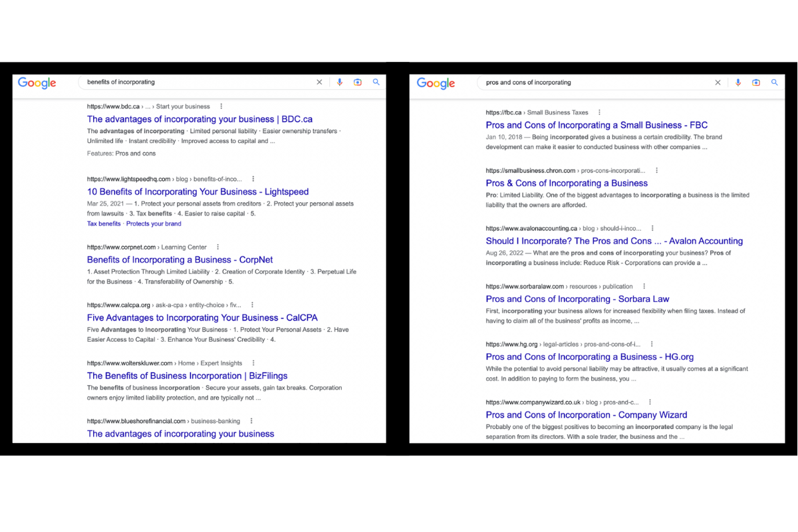798x532 pixels.
Task: Open '10 Benefits of Incorporating Your Business - Lightspeed'
Action: [198, 192]
